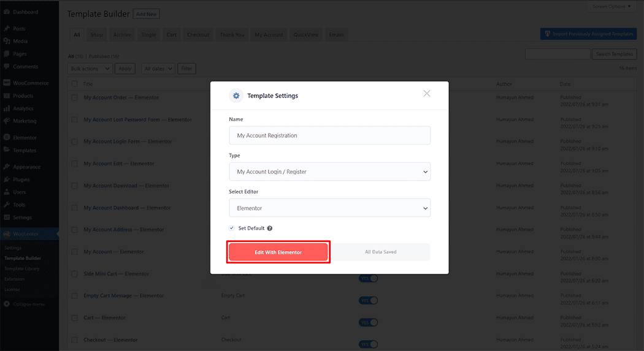Open Elementor in the admin sidebar

(x=25, y=137)
